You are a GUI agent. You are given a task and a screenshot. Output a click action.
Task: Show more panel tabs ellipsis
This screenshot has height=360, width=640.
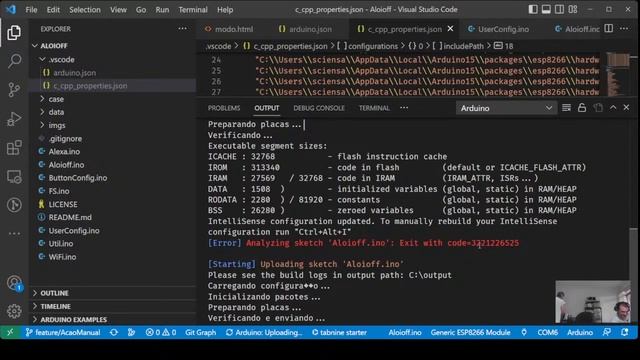pos(404,108)
